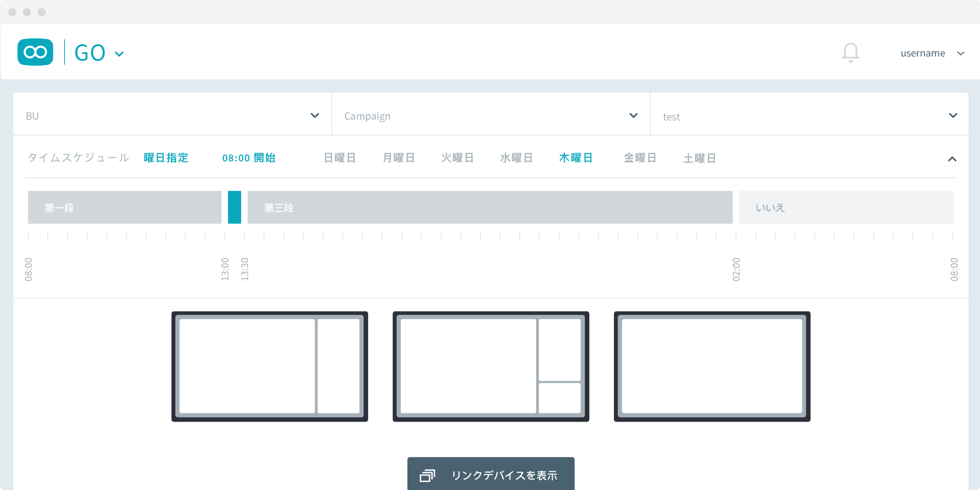Image resolution: width=980 pixels, height=490 pixels.
Task: Select the two-column screen layout thumbnail
Action: pyautogui.click(x=269, y=366)
